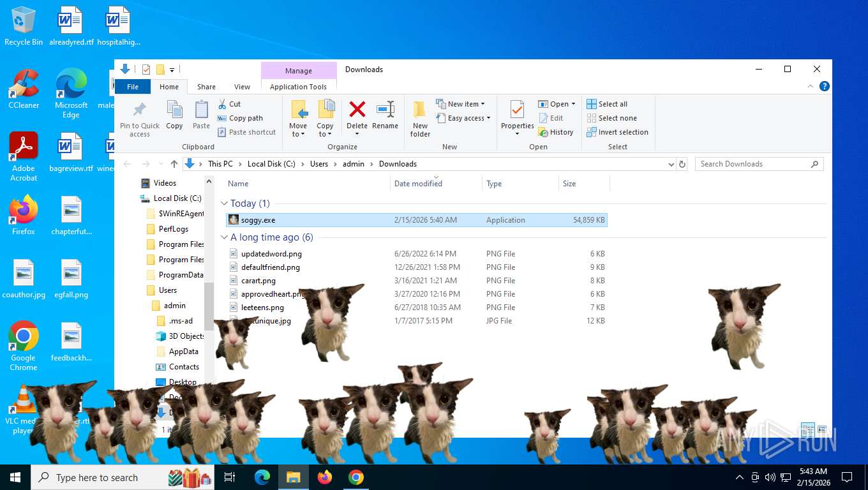Click the Manage contextual tab

(x=299, y=71)
